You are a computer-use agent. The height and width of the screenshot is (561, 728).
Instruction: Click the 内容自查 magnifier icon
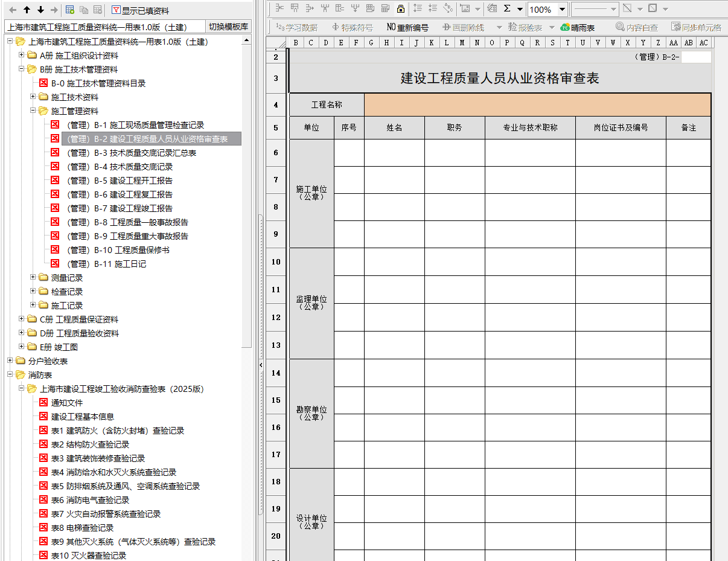click(620, 27)
